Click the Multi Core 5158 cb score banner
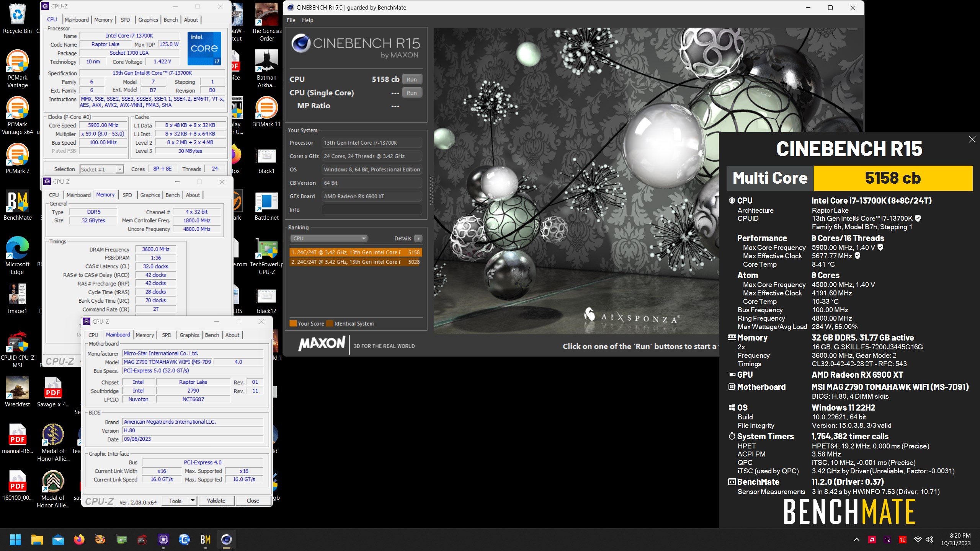The height and width of the screenshot is (551, 980). click(849, 178)
